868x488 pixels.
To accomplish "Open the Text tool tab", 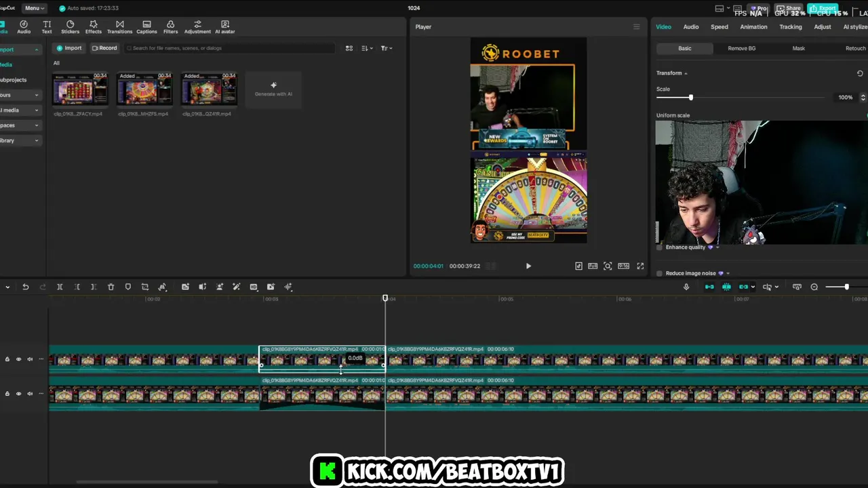I will coord(47,27).
